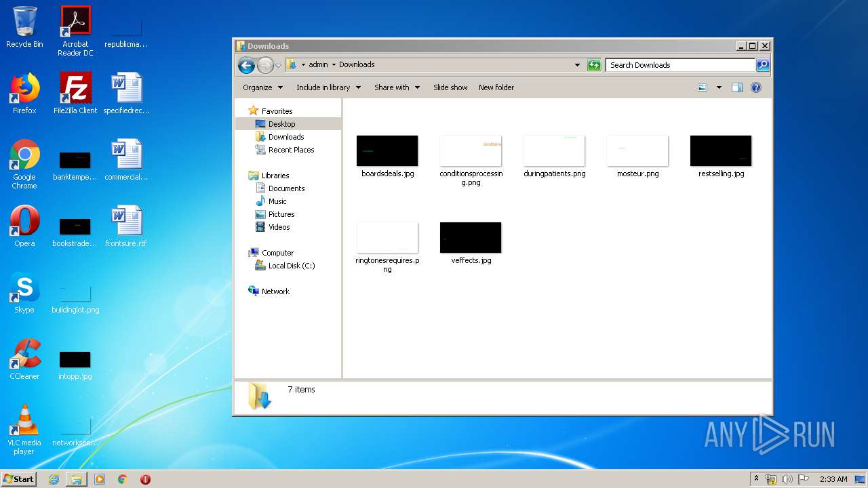The height and width of the screenshot is (488, 868).
Task: Open VLC media player shortcut
Action: click(x=24, y=430)
